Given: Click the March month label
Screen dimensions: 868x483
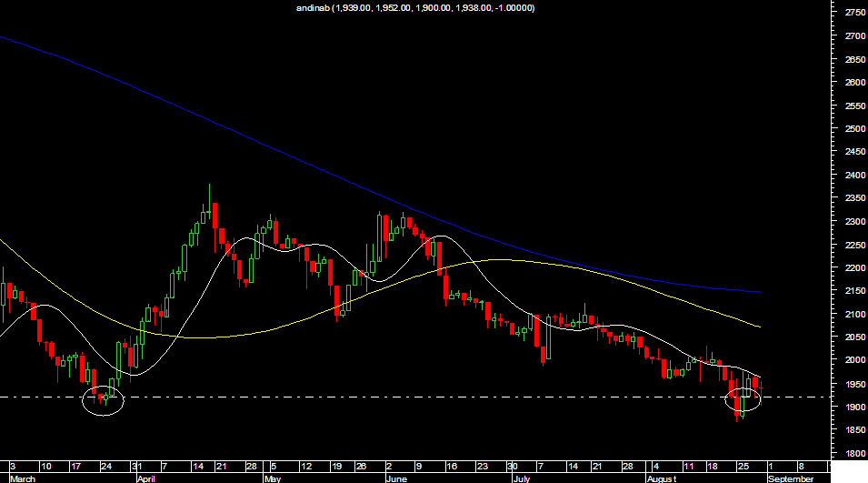Looking at the screenshot, I should click(23, 478).
